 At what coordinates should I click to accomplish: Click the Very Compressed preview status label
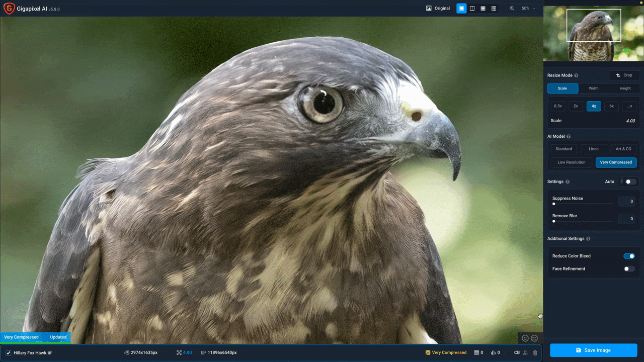(x=21, y=337)
